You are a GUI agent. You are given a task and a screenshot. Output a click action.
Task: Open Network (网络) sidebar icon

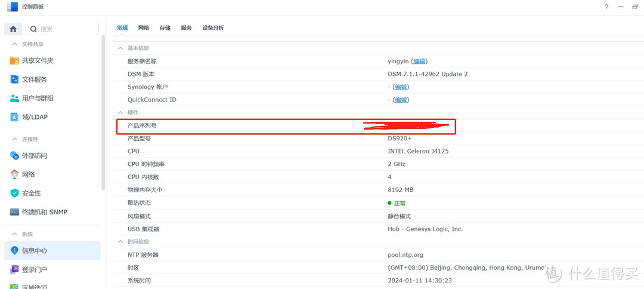pos(14,174)
